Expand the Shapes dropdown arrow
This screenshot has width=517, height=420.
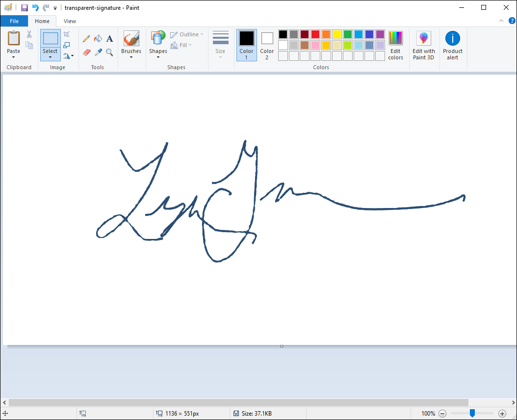point(158,57)
